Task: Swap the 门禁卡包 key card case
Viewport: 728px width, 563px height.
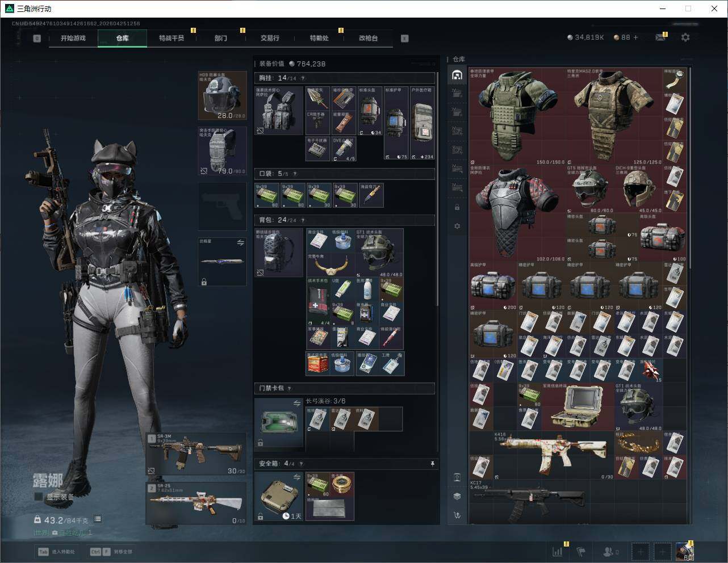Action: click(296, 404)
